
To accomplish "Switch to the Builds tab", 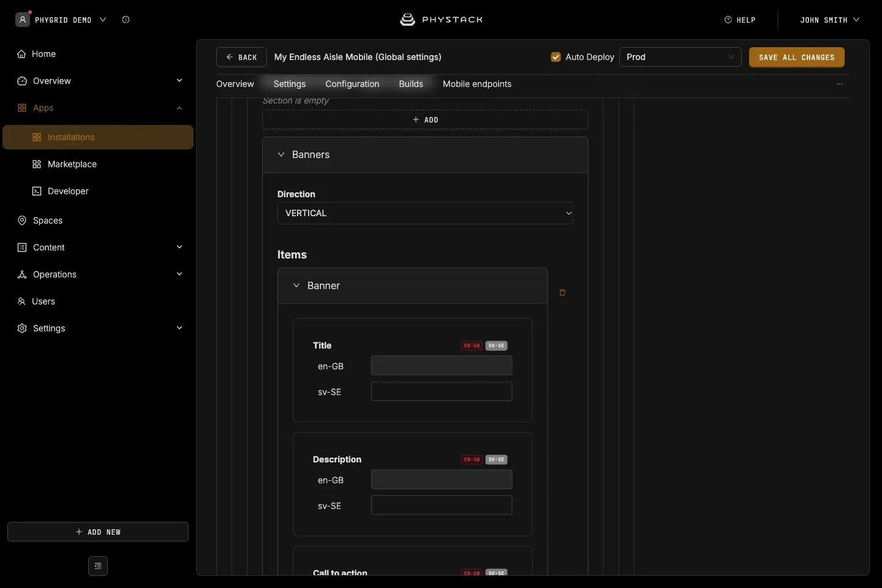I will 411,84.
